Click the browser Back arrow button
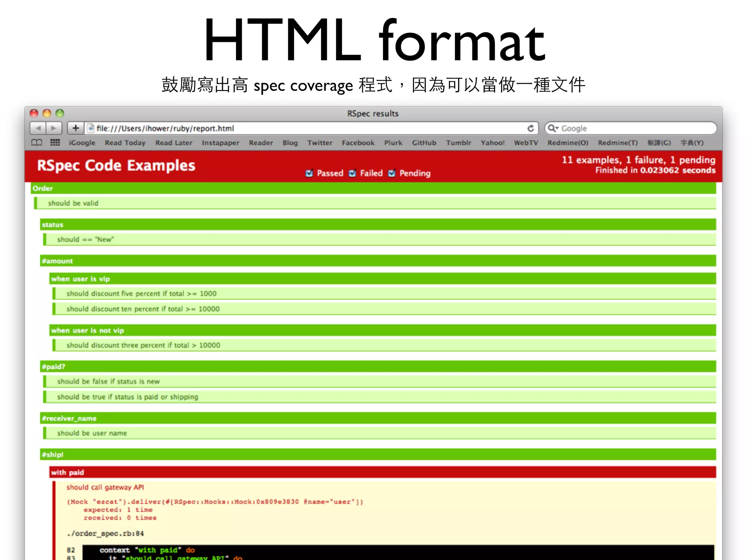 click(38, 128)
